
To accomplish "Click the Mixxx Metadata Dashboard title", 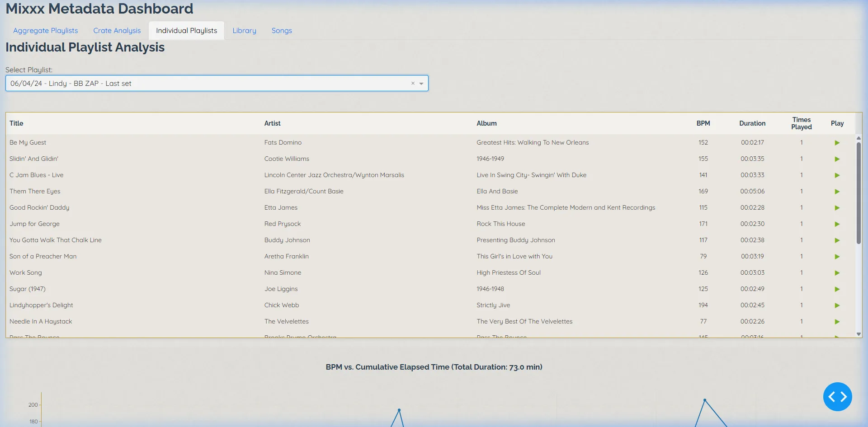I will point(99,9).
